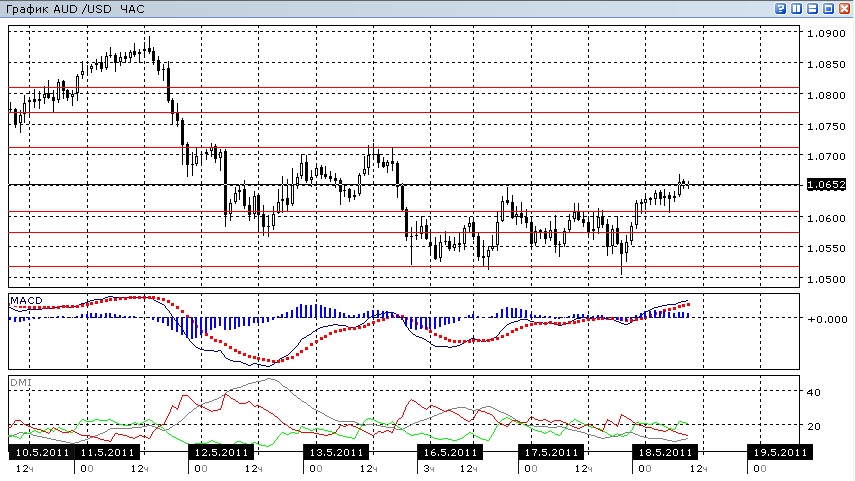
Task: Click the vertical split layout icon
Action: coord(797,8)
